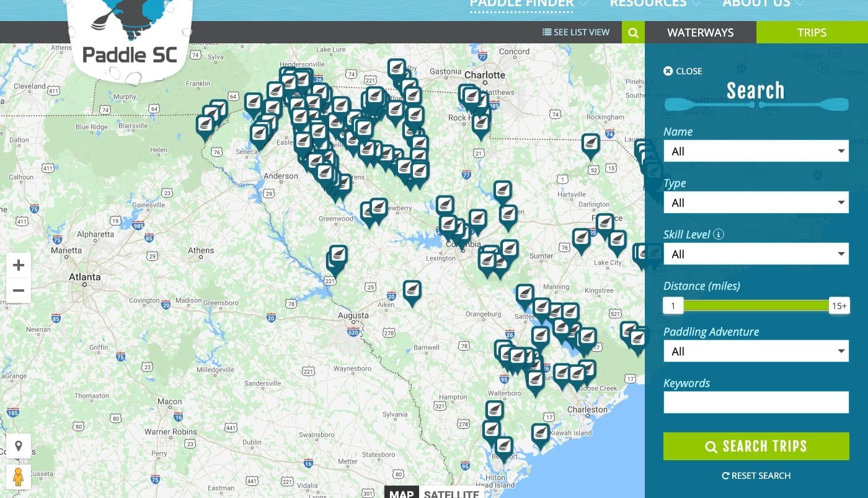868x498 pixels.
Task: Open the Paddling Adventure dropdown
Action: pos(756,351)
